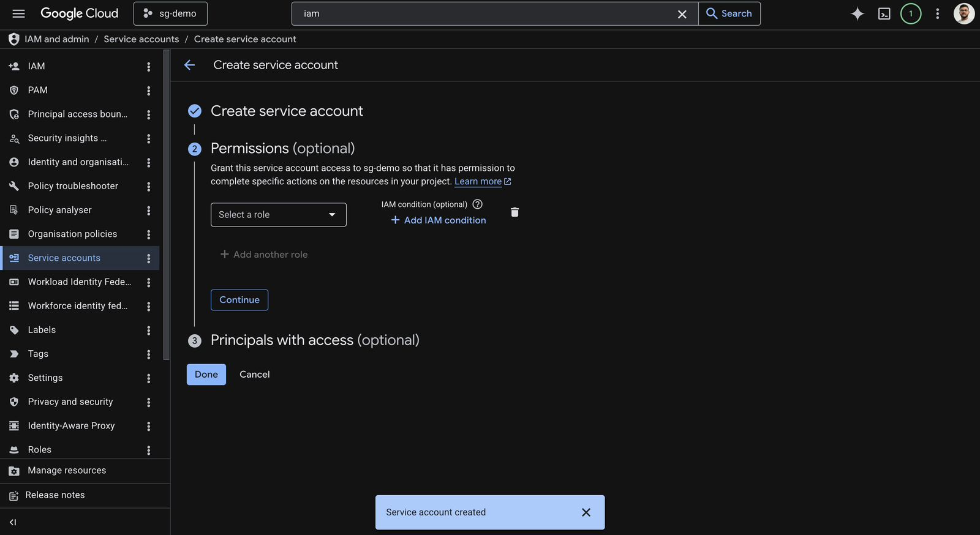Open the notifications badge showing 1
This screenshot has height=535, width=980.
point(911,13)
